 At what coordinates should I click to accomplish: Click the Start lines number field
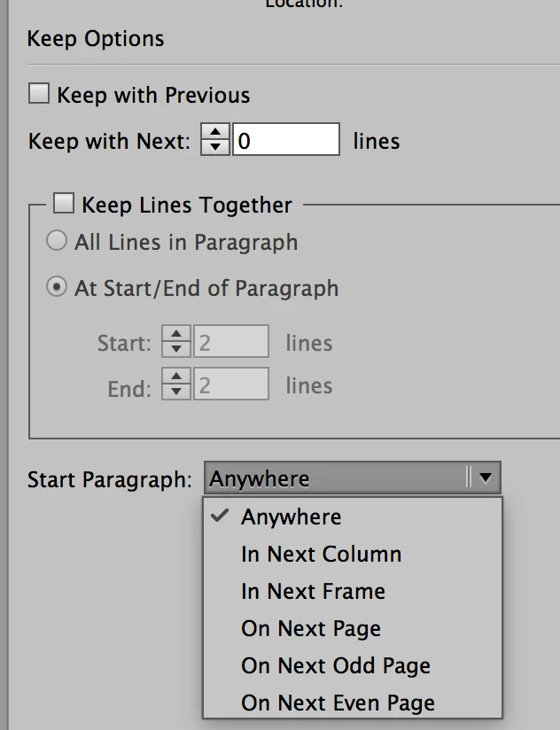pyautogui.click(x=231, y=342)
